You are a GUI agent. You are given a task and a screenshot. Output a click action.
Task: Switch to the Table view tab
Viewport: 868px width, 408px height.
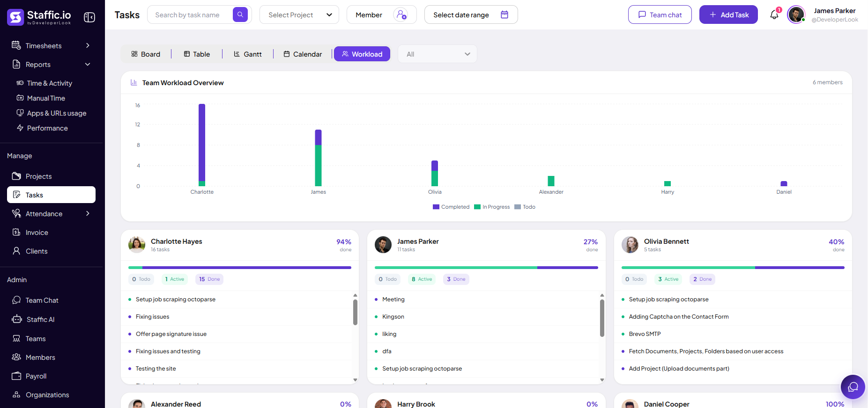pyautogui.click(x=197, y=54)
